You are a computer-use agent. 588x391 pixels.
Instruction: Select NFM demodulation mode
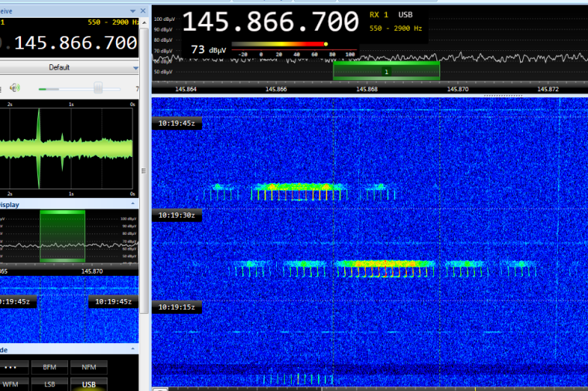(89, 367)
